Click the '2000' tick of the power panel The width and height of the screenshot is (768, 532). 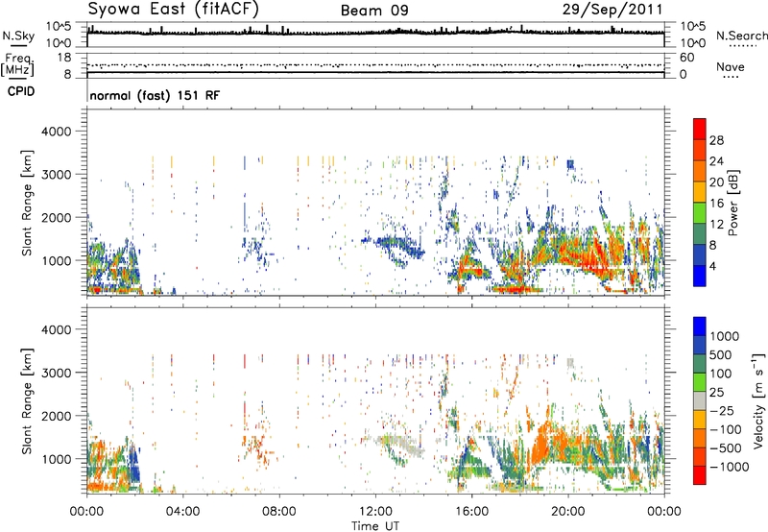(x=56, y=217)
